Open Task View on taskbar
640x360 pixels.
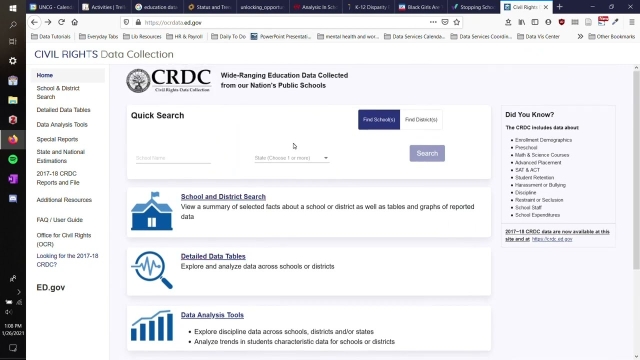click(13, 42)
